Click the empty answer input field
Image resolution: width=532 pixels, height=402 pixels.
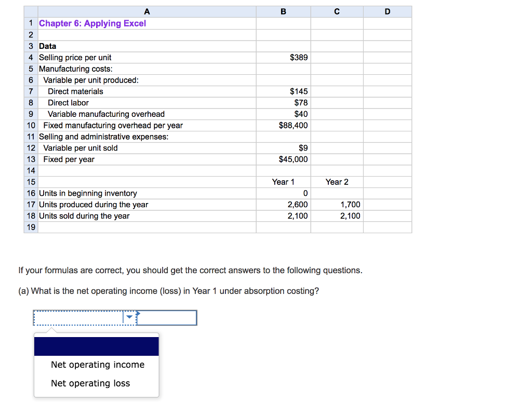click(x=166, y=317)
